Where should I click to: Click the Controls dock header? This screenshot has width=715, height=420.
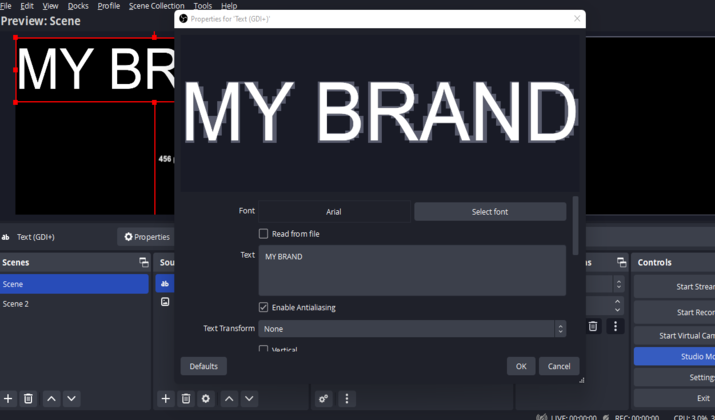tap(673, 262)
